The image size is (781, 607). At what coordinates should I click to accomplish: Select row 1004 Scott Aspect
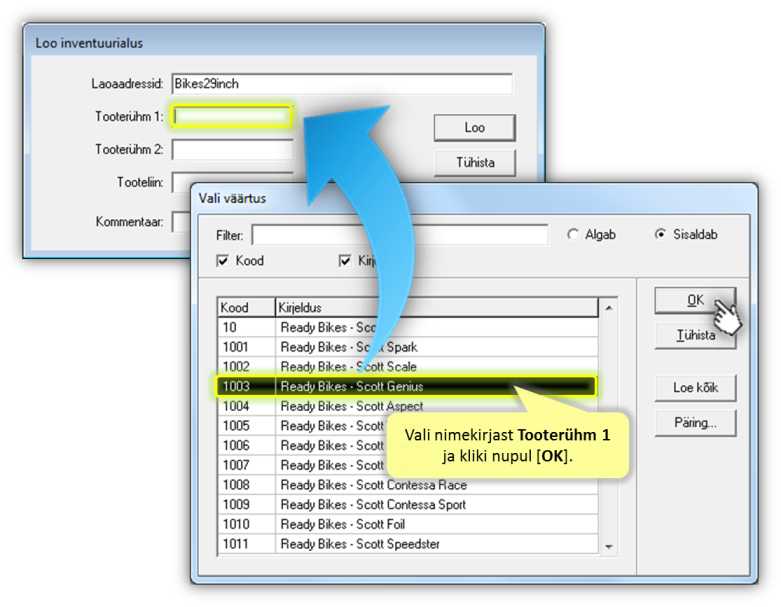[407, 406]
